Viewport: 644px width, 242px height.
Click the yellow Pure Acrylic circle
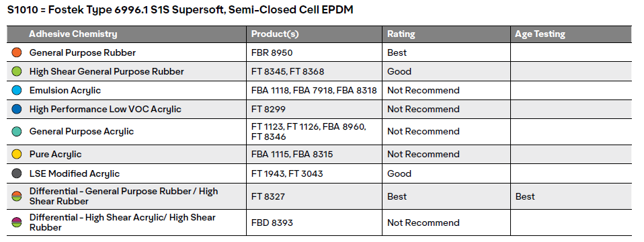pyautogui.click(x=16, y=155)
